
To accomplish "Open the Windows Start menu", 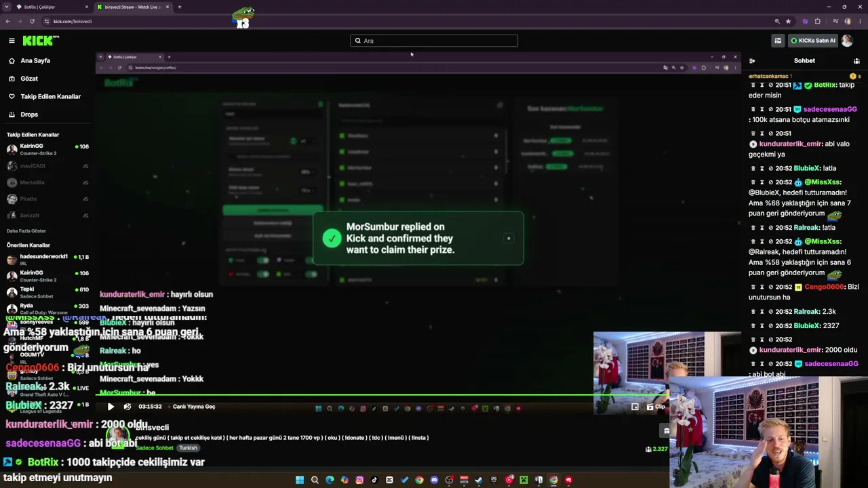I will tap(300, 480).
